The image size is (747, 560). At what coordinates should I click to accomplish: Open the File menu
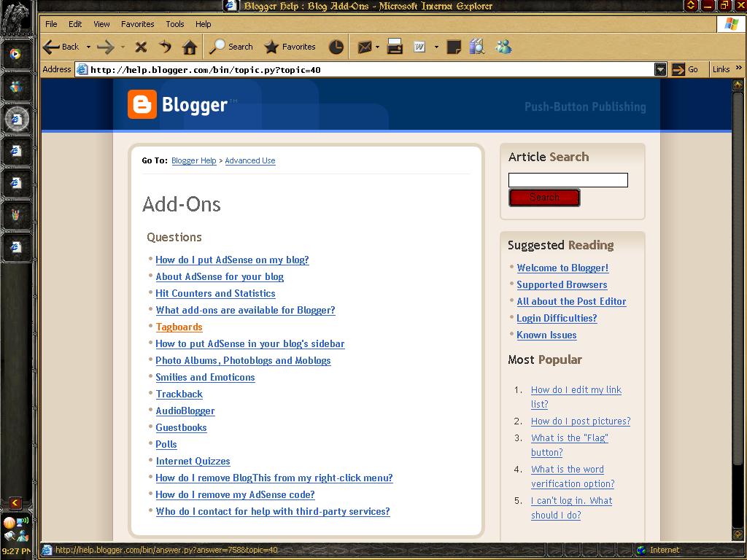pos(51,24)
